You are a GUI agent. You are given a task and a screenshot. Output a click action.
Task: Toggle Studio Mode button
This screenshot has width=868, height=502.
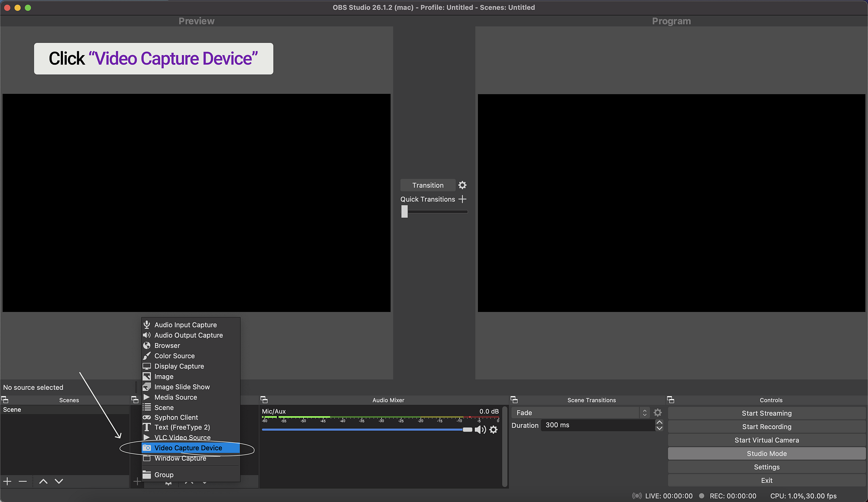(766, 454)
